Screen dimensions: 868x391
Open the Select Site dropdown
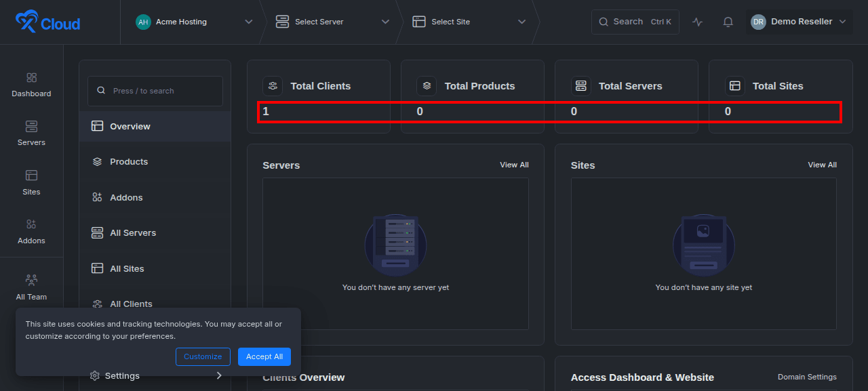pos(469,22)
